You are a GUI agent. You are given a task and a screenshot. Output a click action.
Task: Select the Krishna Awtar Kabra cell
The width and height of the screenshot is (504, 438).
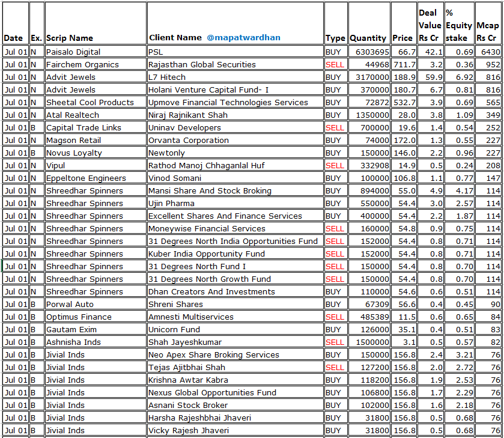[235, 380]
